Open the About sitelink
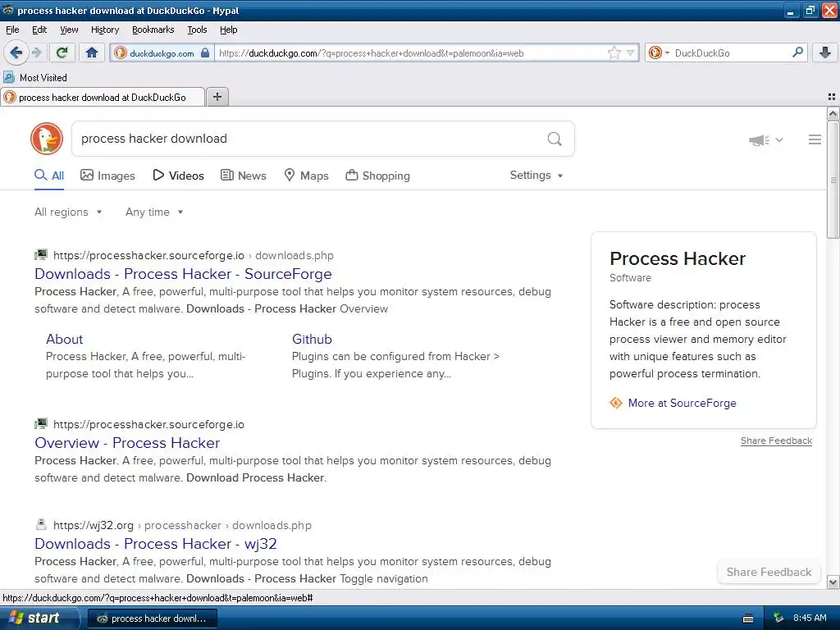 click(x=64, y=339)
